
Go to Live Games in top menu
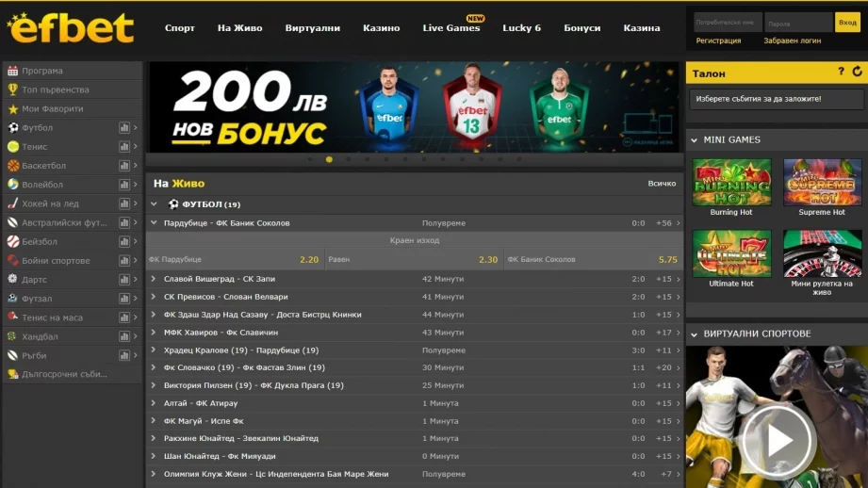[451, 28]
